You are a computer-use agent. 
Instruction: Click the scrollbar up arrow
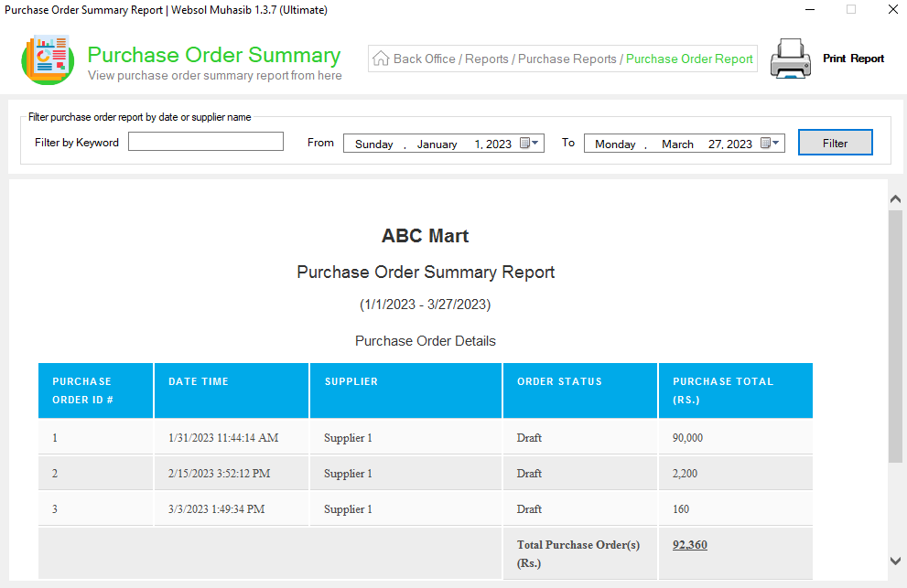895,198
